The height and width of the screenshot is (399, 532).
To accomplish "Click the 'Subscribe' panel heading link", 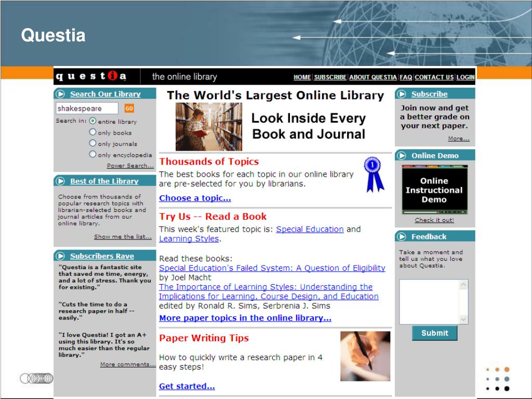I will [430, 94].
